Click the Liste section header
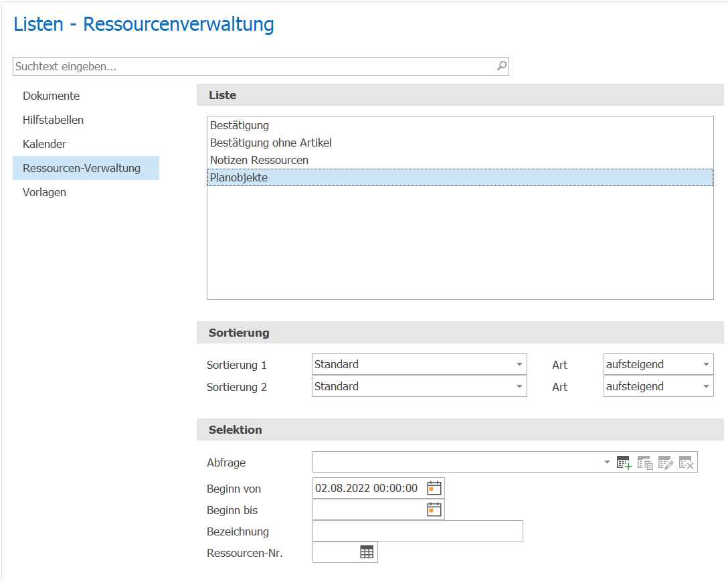 pos(460,95)
